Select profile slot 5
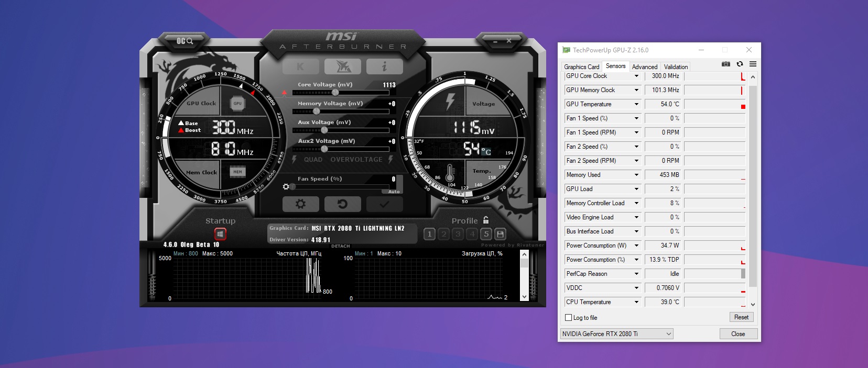The height and width of the screenshot is (368, 868). 486,234
